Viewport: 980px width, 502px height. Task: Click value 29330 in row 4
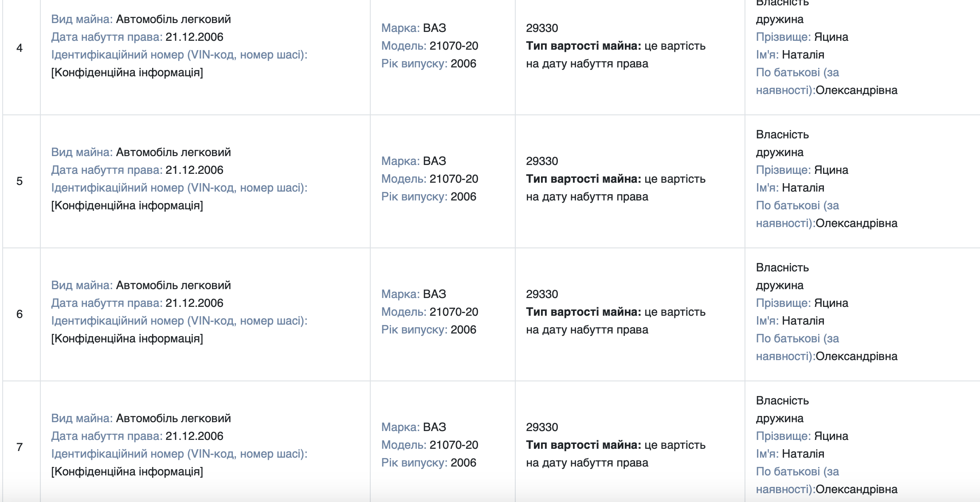(542, 28)
